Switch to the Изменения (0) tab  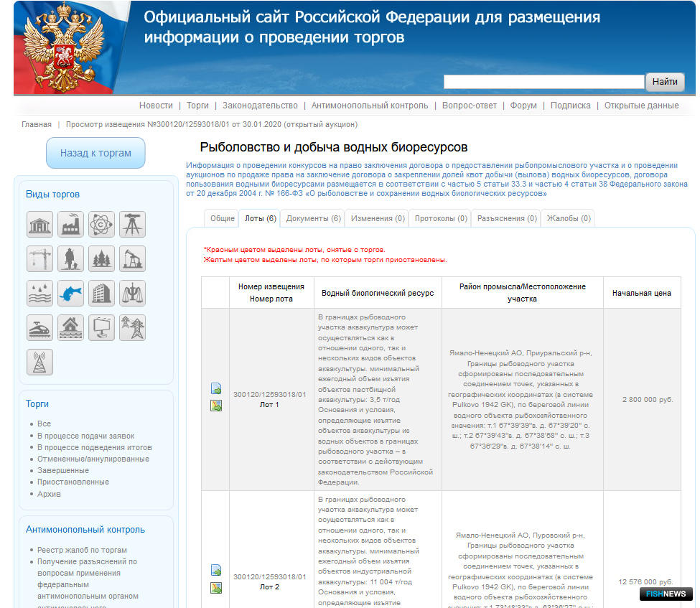click(x=378, y=218)
